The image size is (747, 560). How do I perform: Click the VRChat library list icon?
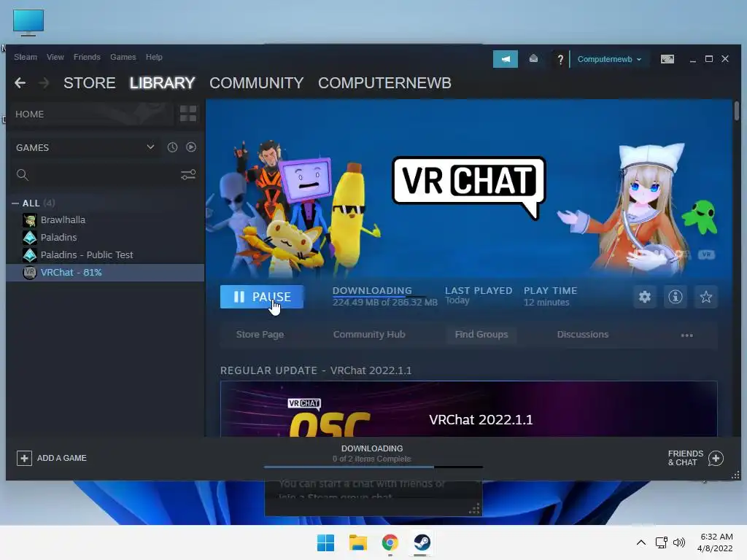click(x=29, y=273)
